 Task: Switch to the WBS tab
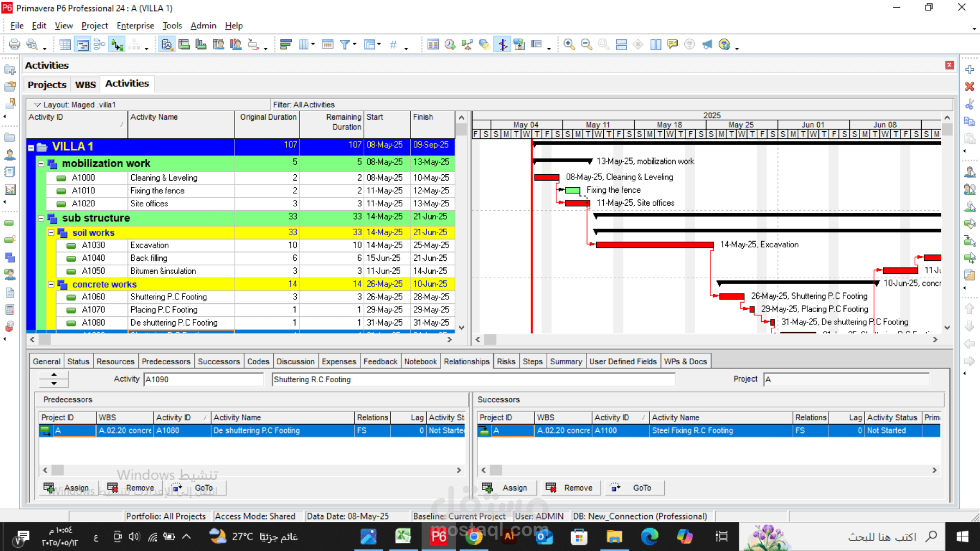(x=85, y=84)
